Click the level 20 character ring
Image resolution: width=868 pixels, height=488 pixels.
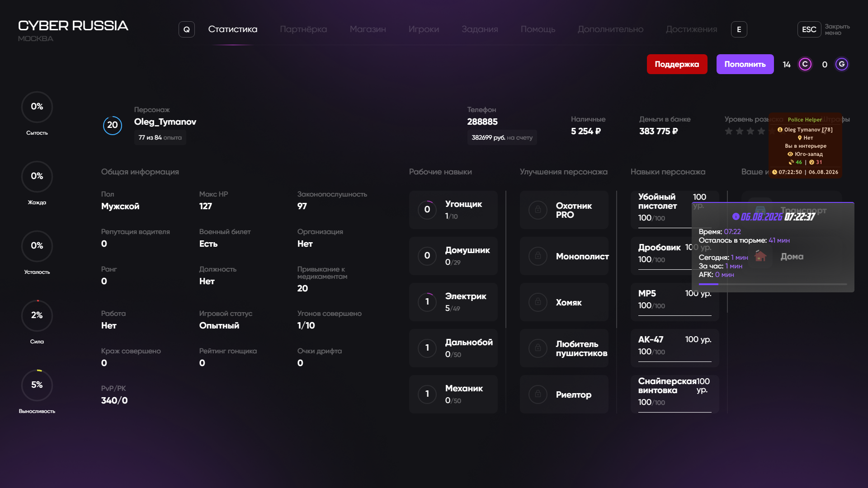113,125
